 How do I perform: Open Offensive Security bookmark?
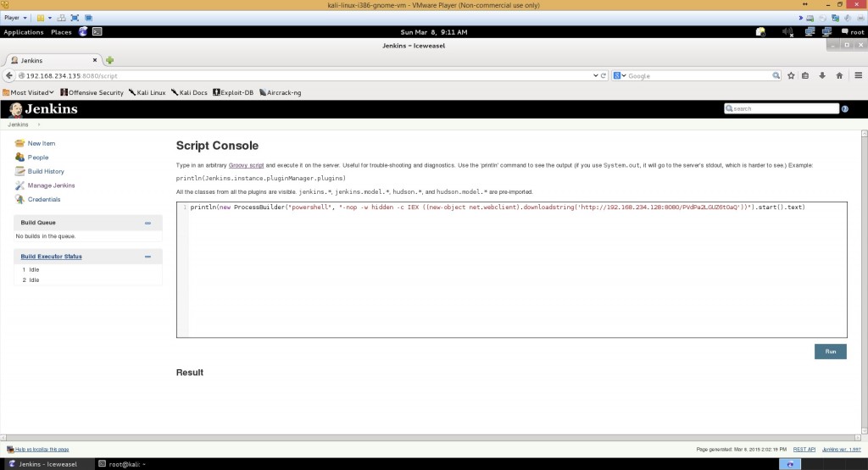[92, 92]
